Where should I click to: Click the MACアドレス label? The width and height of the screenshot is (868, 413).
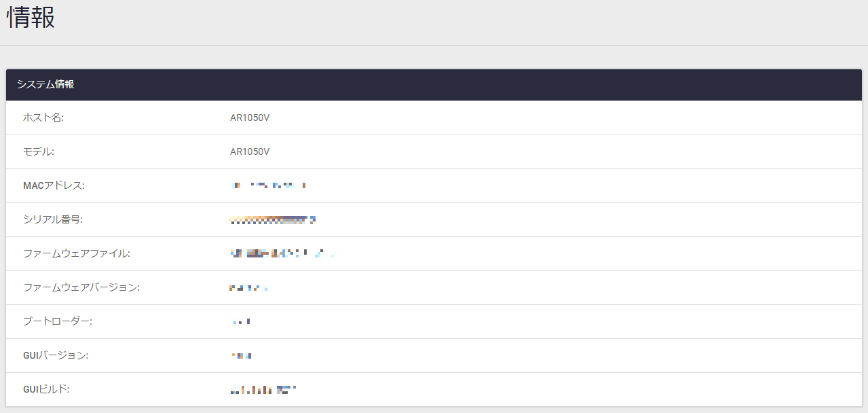point(54,185)
